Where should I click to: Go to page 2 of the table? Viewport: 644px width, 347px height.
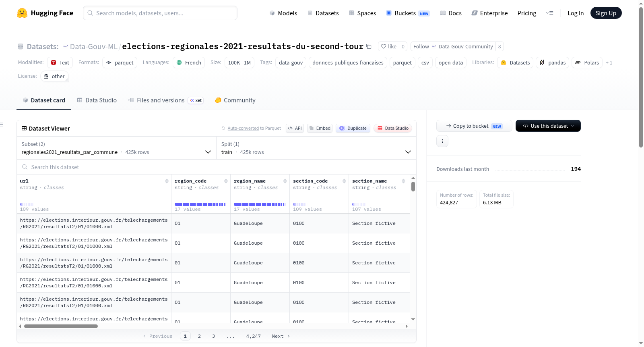[x=199, y=336]
